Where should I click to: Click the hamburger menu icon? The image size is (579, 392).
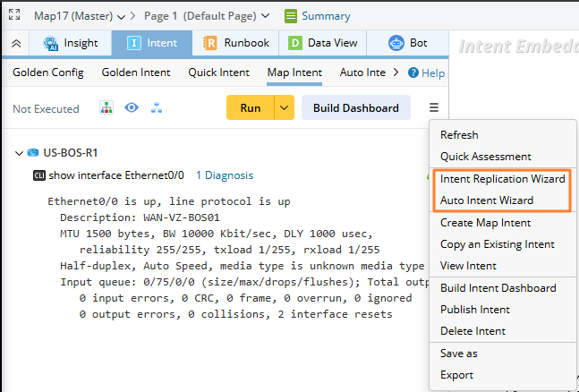434,107
